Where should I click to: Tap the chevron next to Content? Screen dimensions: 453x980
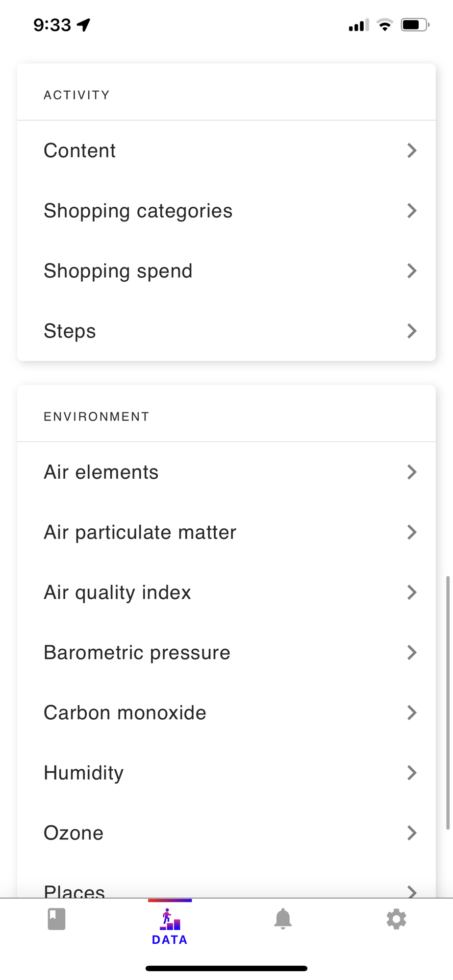pos(412,150)
